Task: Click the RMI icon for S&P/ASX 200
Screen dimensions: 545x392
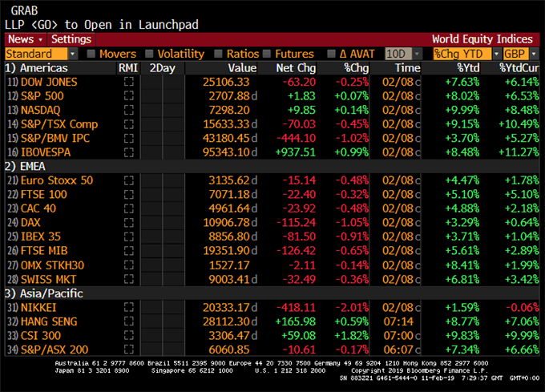Action: tap(128, 350)
